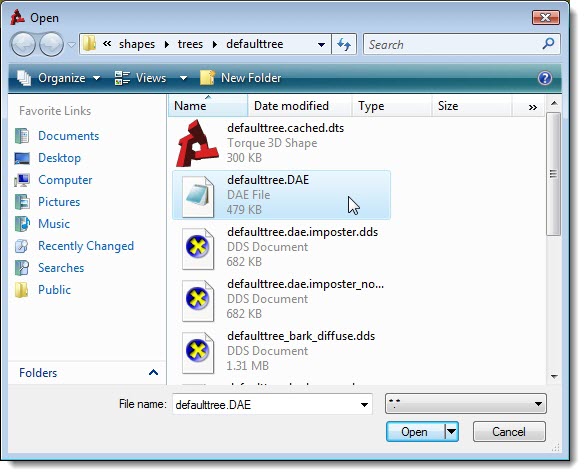This screenshot has height=476, width=585.
Task: Go back with the Back arrow button
Action: (x=23, y=44)
